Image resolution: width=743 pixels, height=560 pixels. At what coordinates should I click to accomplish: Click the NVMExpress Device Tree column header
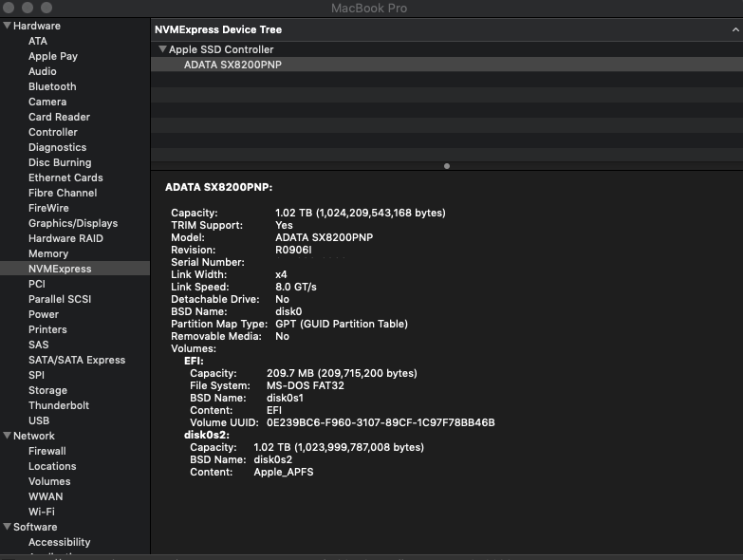pos(446,29)
